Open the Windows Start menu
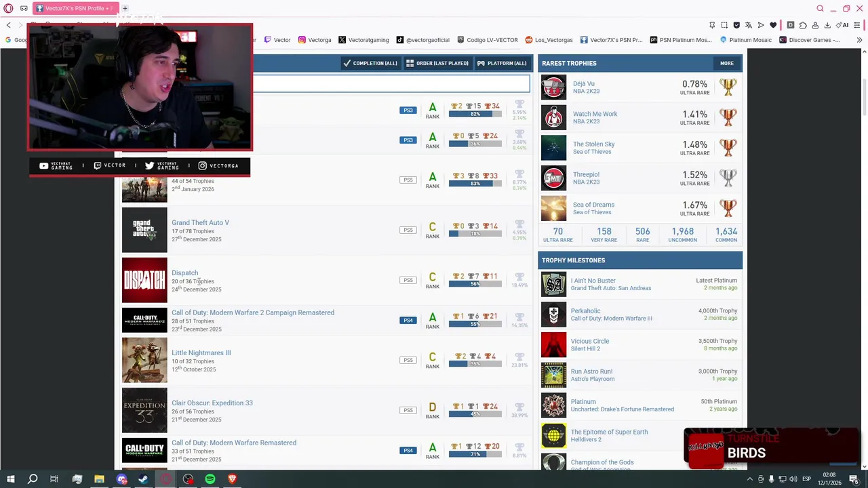This screenshot has width=868, height=488. pyautogui.click(x=10, y=479)
